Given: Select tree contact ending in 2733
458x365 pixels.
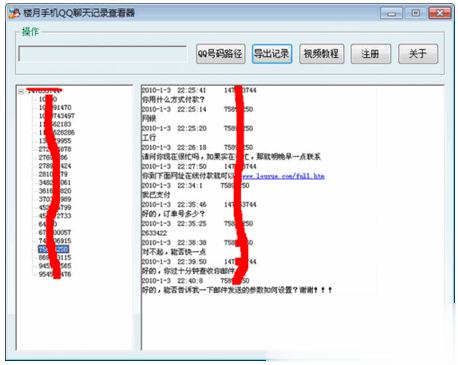Looking at the screenshot, I should click(55, 216).
